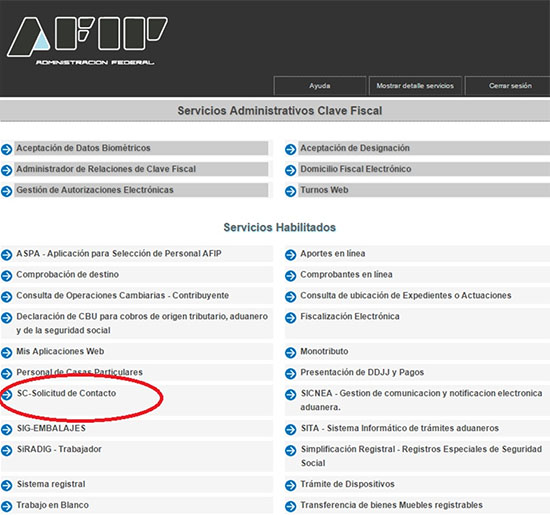Click arrow icon beside SICNEA service

(290, 395)
